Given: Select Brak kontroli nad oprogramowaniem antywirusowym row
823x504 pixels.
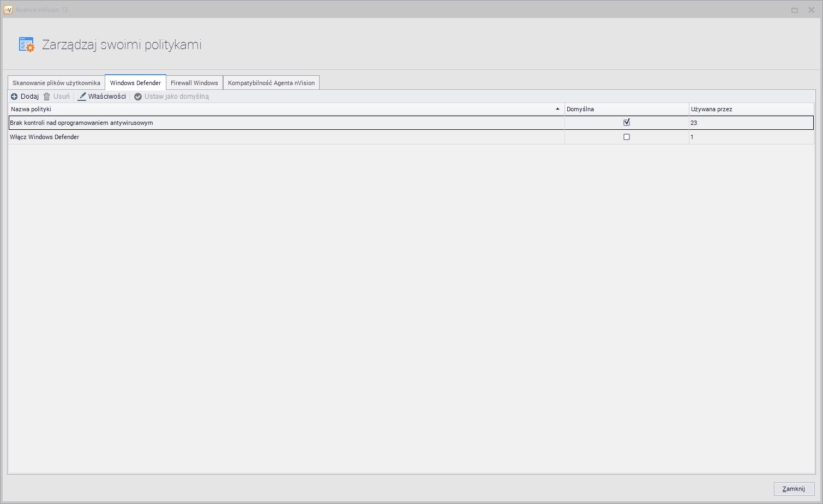Looking at the screenshot, I should (82, 123).
